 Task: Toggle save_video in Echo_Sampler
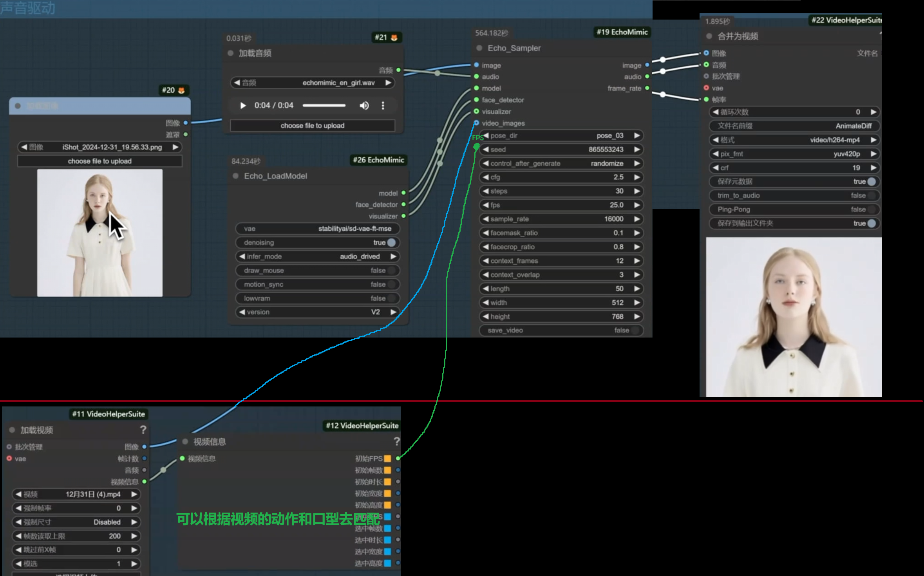[635, 330]
